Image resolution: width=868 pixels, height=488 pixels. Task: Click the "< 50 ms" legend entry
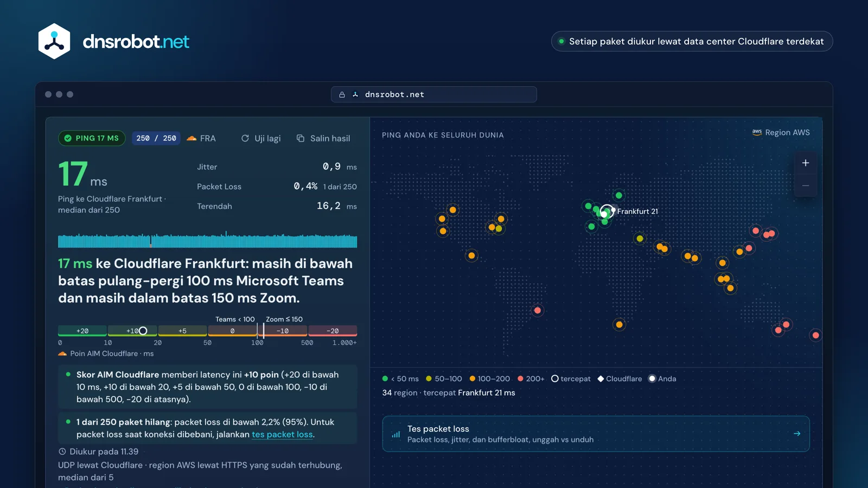400,378
